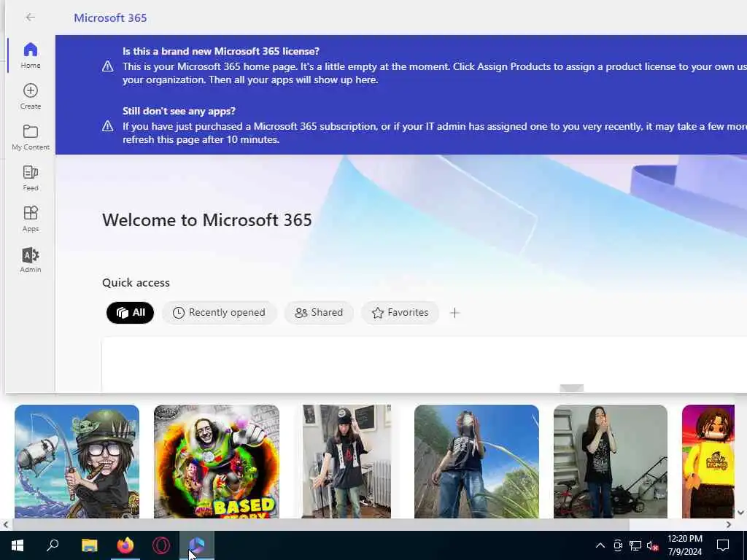Screen dimensions: 747x560
Task: Open the Apps section in the sidebar
Action: pyautogui.click(x=31, y=219)
